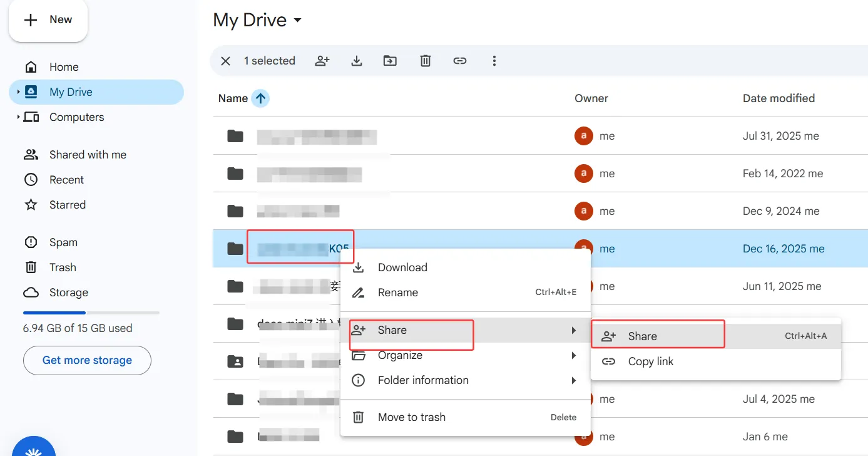Click the Date modified column header

pos(779,98)
